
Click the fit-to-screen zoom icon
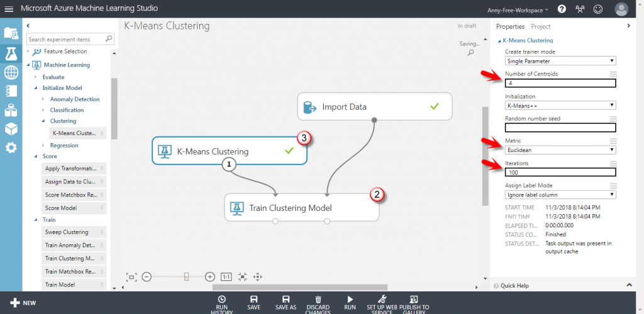coord(131,277)
